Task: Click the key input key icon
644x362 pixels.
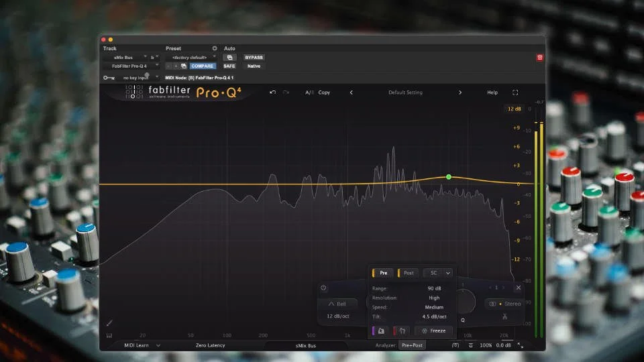Action: [109, 78]
